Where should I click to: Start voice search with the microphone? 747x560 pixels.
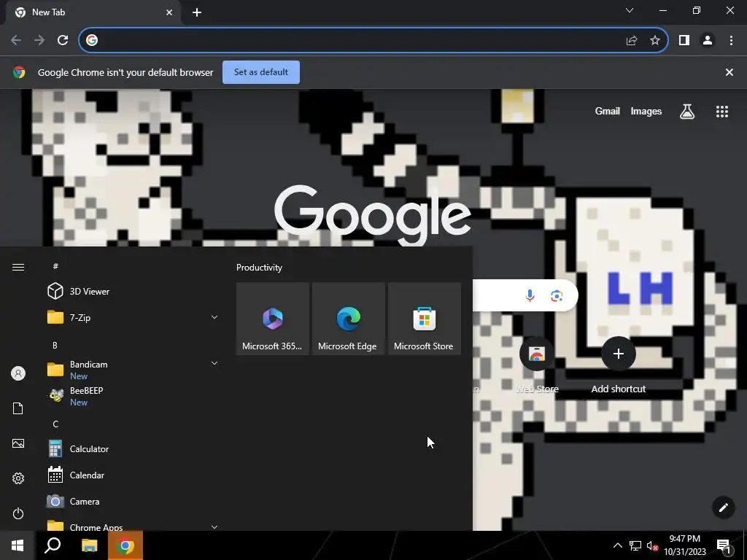pyautogui.click(x=530, y=296)
